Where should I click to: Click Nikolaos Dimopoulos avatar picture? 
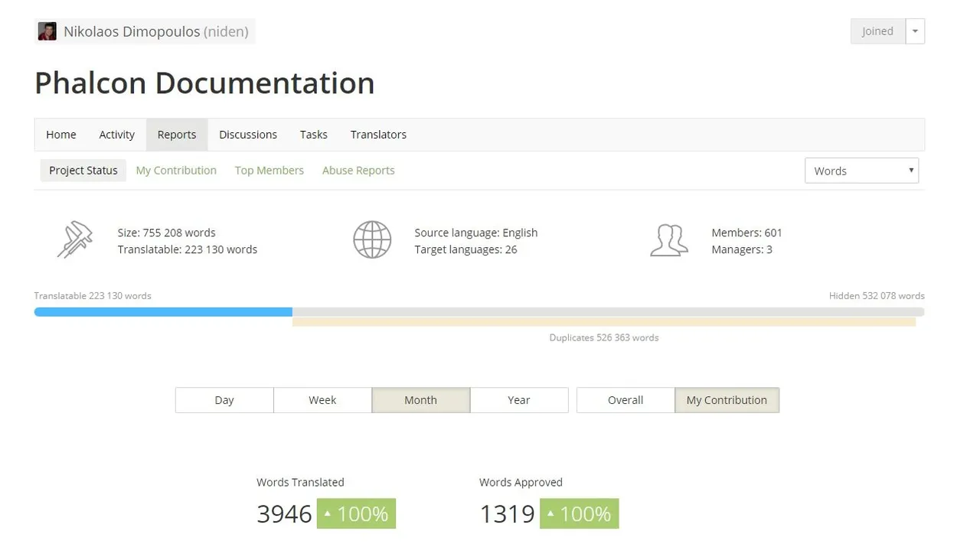47,31
